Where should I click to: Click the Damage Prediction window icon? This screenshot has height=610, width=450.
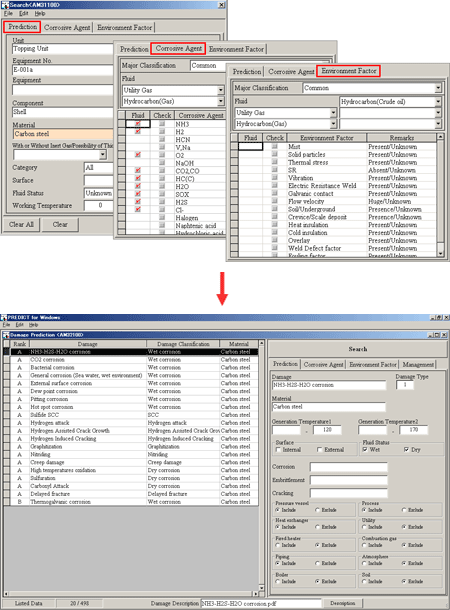tap(6, 335)
